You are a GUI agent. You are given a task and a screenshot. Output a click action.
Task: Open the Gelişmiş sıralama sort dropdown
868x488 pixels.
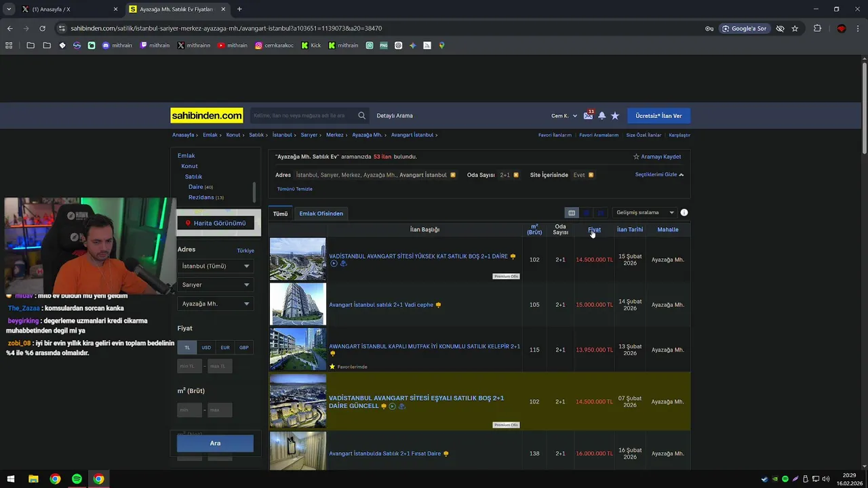tap(644, 213)
